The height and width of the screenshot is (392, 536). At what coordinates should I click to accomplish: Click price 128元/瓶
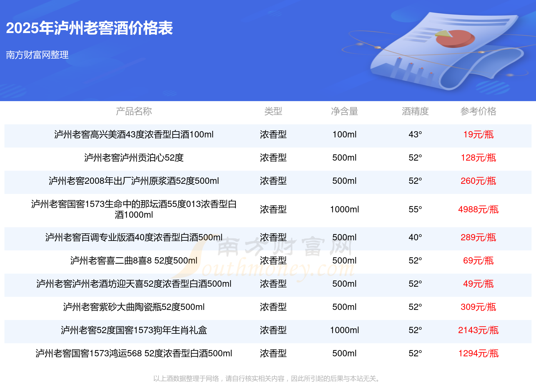[x=478, y=158]
